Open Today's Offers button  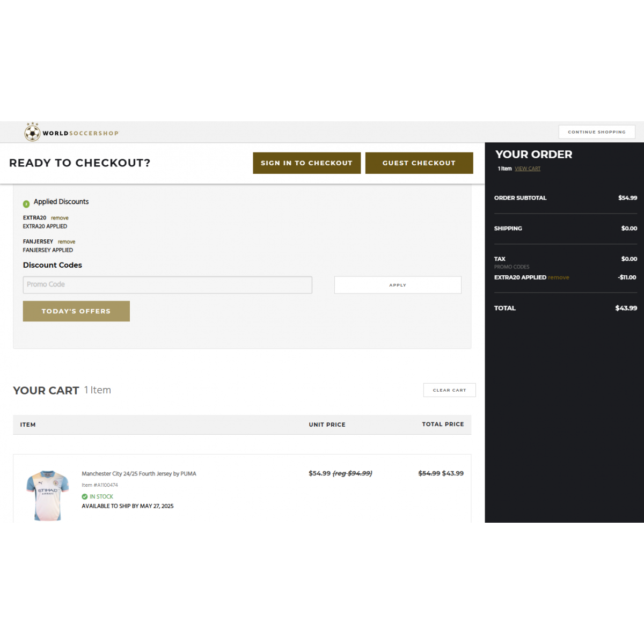[76, 311]
